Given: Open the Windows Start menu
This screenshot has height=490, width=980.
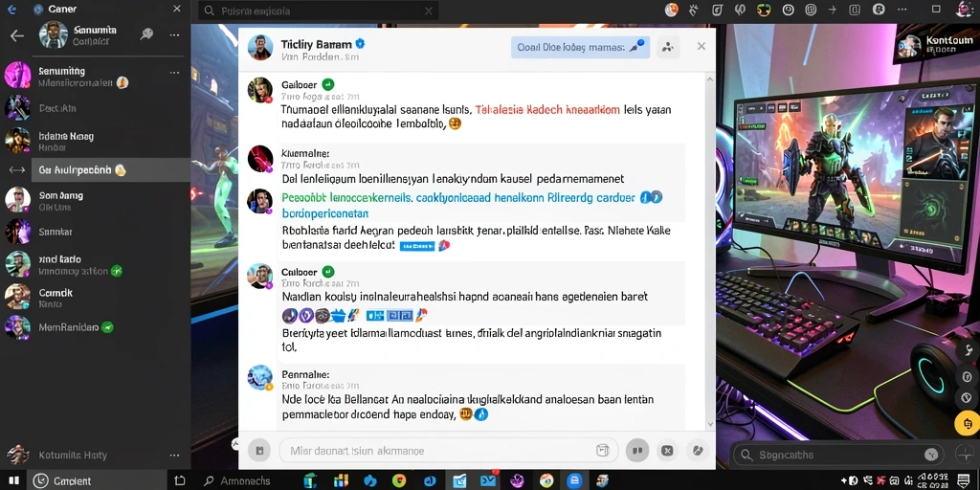Looking at the screenshot, I should pos(13,480).
